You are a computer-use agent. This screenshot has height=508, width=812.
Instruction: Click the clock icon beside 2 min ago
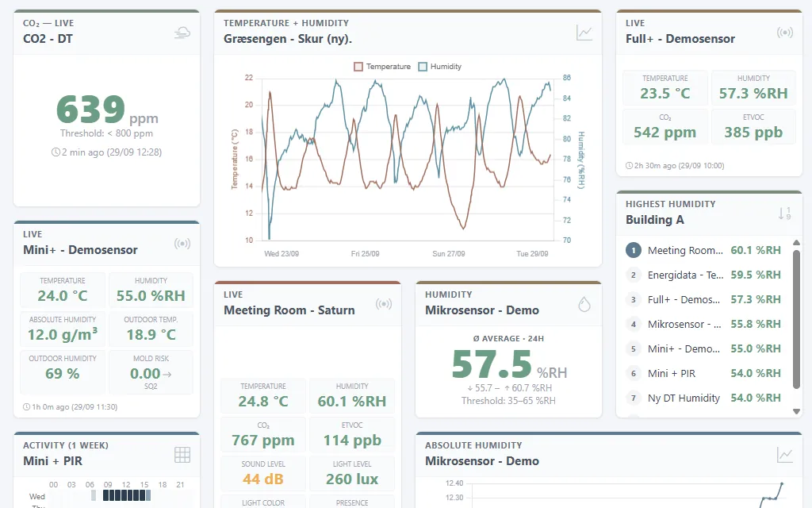(x=56, y=152)
